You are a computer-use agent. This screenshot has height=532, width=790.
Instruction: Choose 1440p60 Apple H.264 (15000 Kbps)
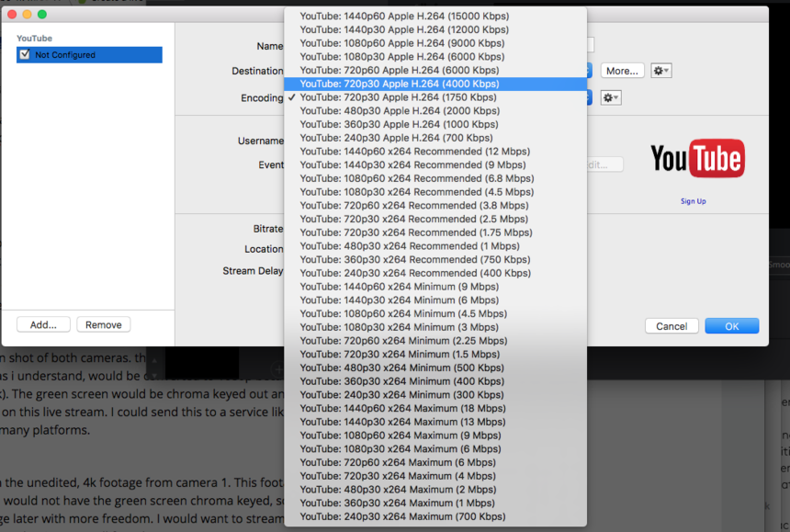(x=435, y=17)
